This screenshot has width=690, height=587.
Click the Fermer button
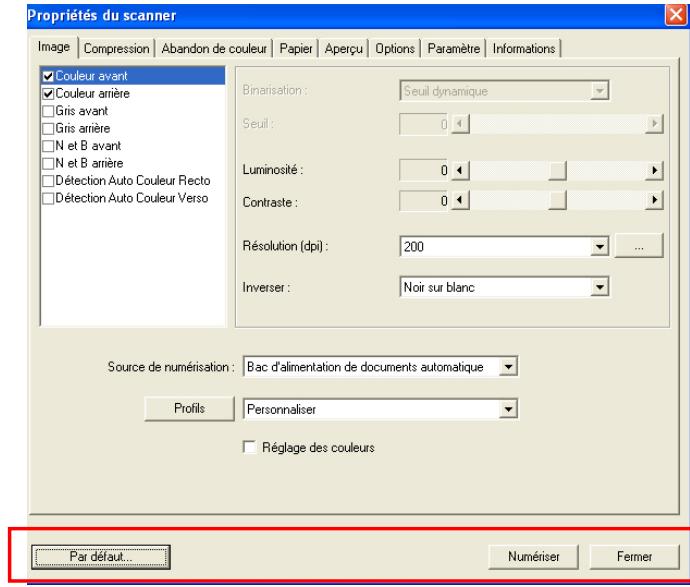[635, 557]
